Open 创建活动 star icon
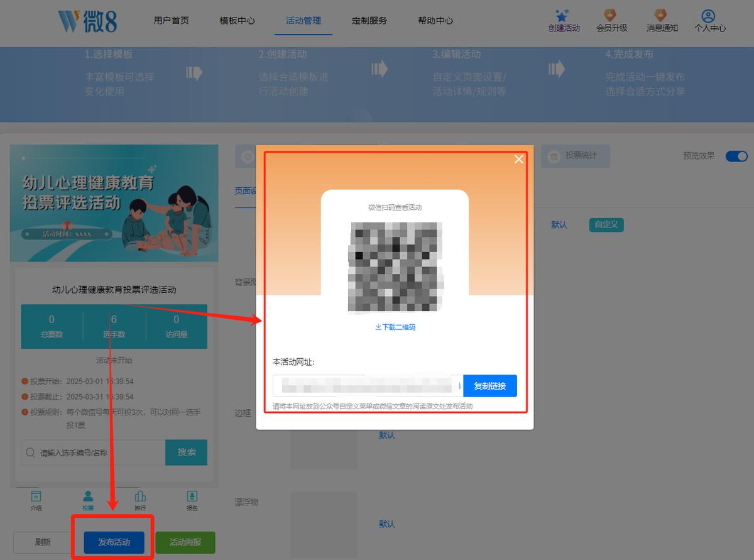Image resolution: width=754 pixels, height=560 pixels. 563,16
